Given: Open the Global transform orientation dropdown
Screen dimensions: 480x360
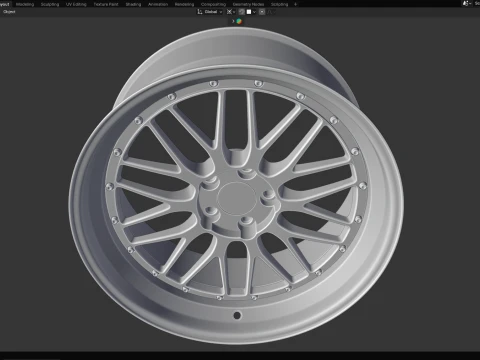Looking at the screenshot, I should click(x=210, y=12).
